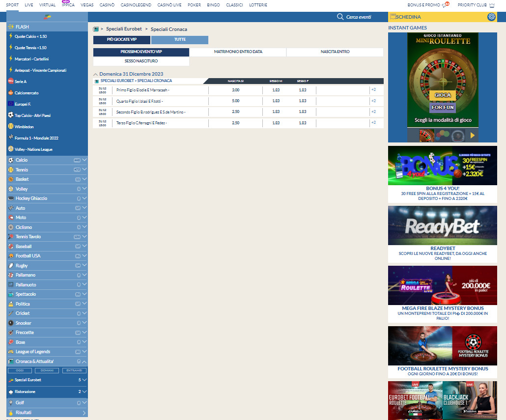Open the Risultati arrow

[84, 413]
